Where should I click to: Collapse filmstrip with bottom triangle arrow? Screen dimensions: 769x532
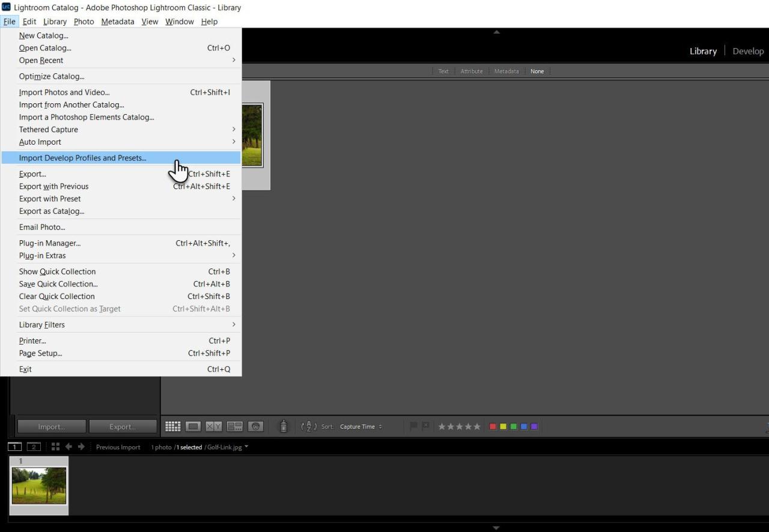(x=496, y=528)
